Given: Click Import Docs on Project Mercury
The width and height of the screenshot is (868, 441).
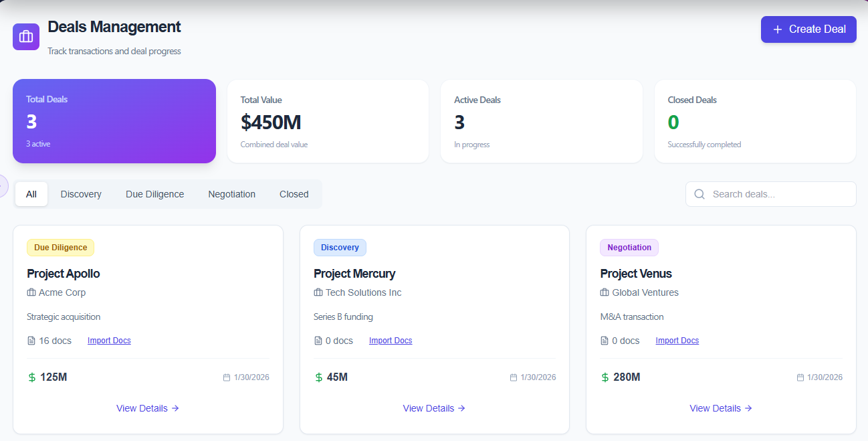Looking at the screenshot, I should point(391,341).
